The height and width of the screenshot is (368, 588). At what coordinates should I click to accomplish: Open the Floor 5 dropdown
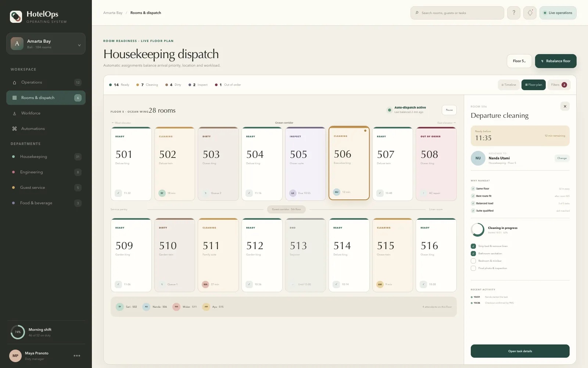pyautogui.click(x=519, y=61)
